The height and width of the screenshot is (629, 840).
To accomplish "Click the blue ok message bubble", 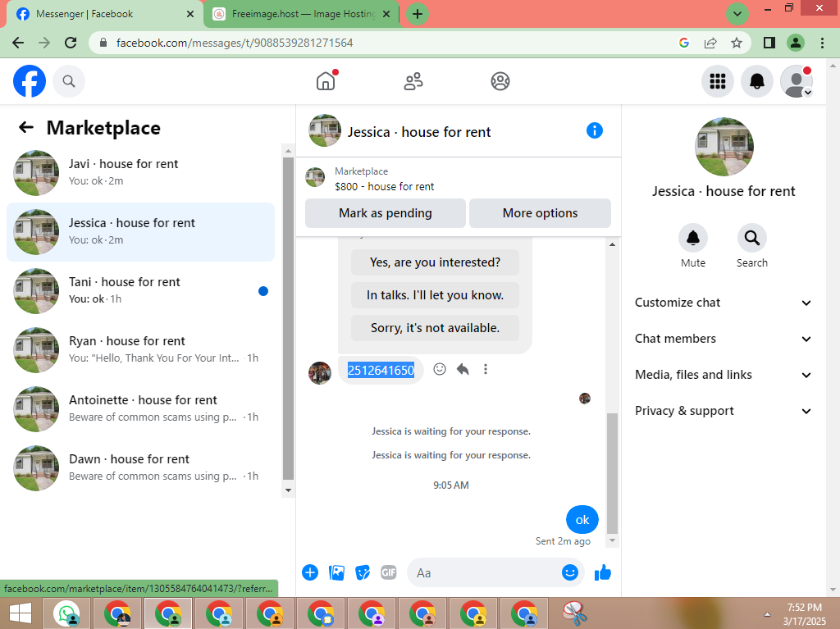I will (x=582, y=520).
